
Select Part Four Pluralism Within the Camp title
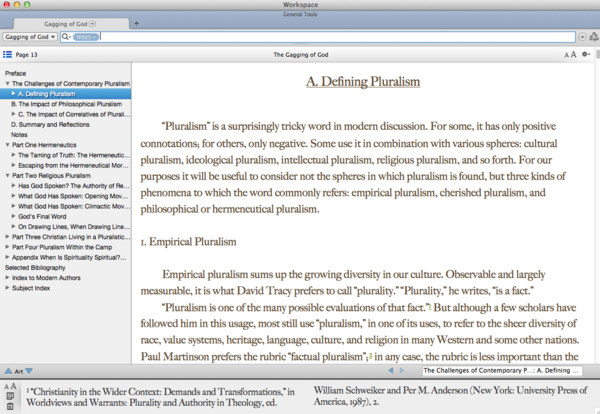(62, 247)
